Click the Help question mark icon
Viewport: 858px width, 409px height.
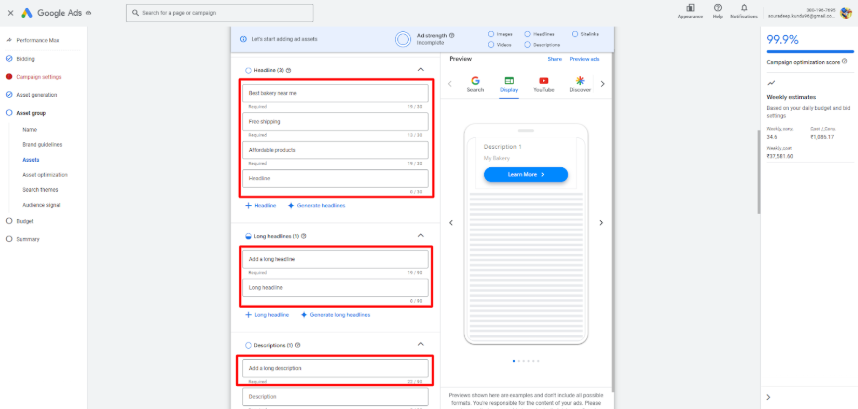pos(718,8)
